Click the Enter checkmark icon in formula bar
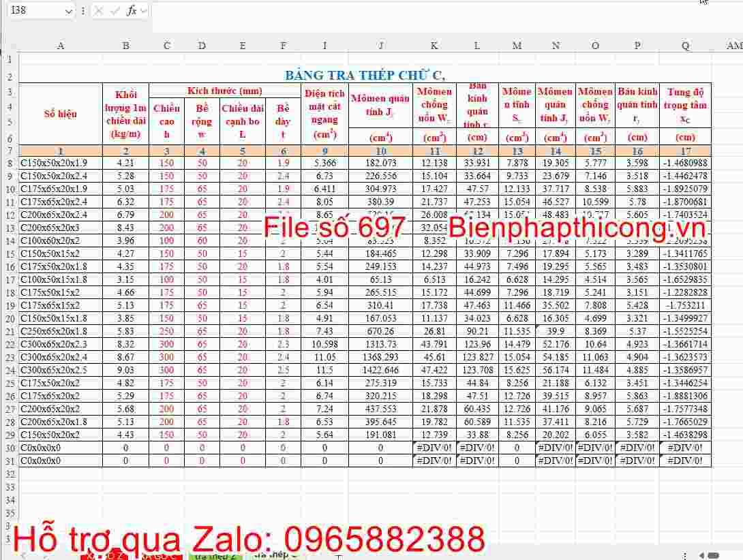This screenshot has width=743, height=560. (115, 10)
